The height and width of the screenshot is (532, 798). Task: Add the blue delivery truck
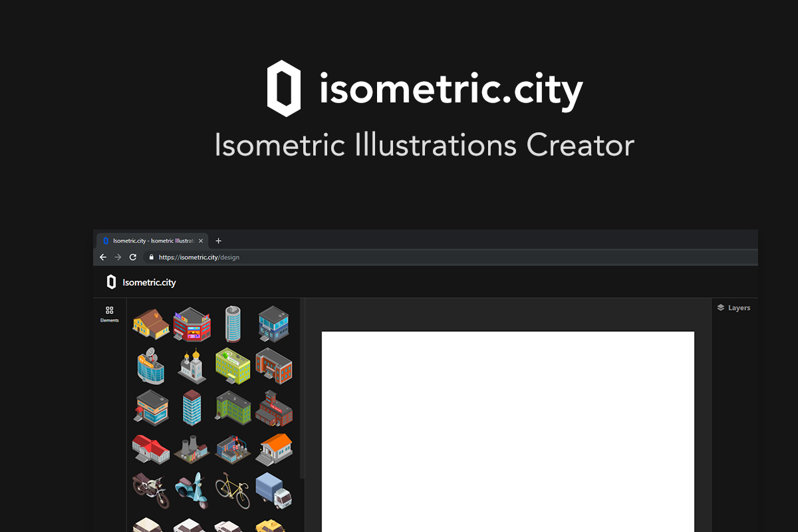[274, 491]
